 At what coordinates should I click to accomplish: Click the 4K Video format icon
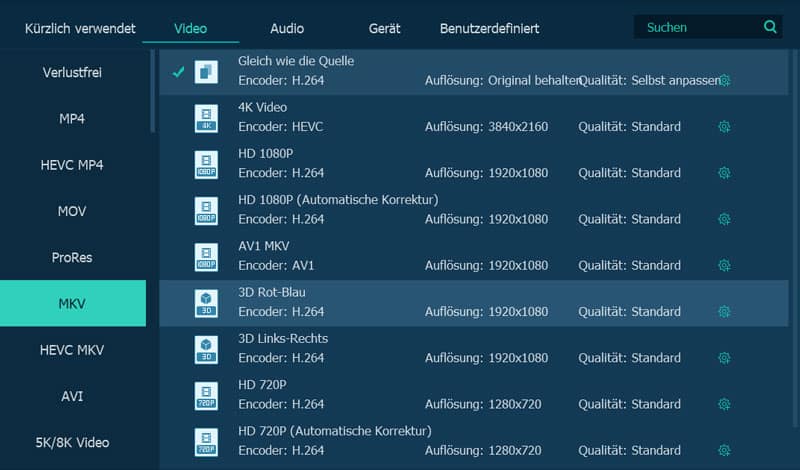(206, 118)
